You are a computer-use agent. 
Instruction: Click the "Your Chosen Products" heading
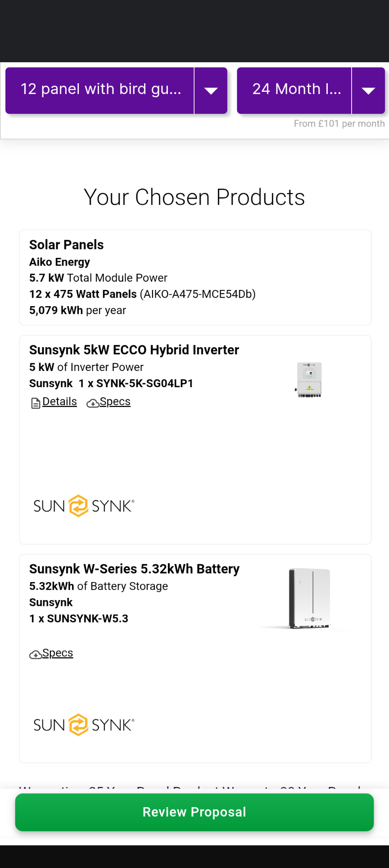[194, 197]
